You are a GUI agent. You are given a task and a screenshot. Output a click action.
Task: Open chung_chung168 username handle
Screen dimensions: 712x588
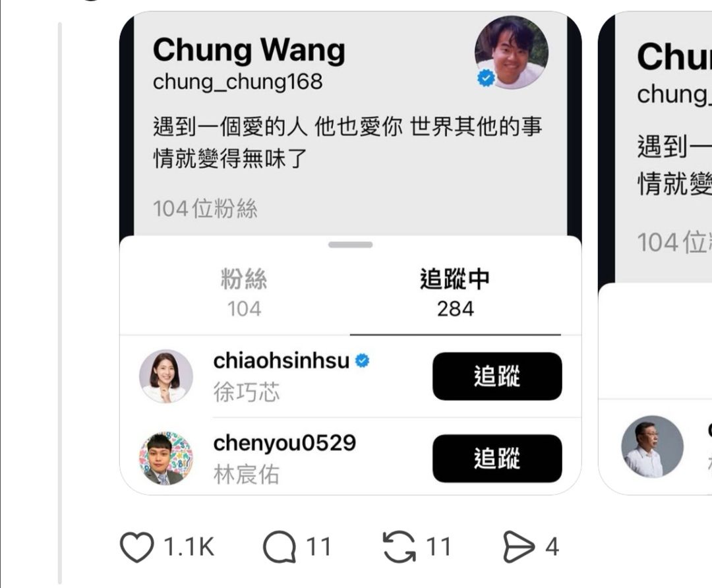237,82
